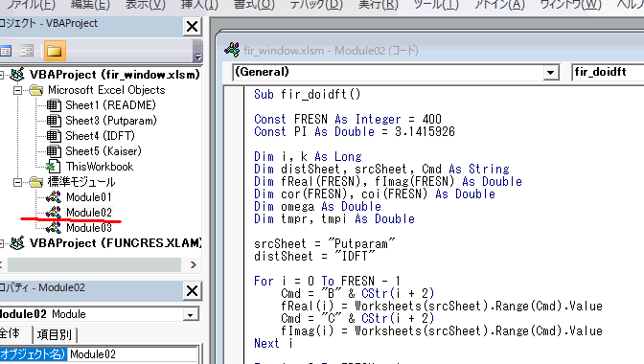Click the 'Next i' code line
The width and height of the screenshot is (644, 364).
[273, 344]
